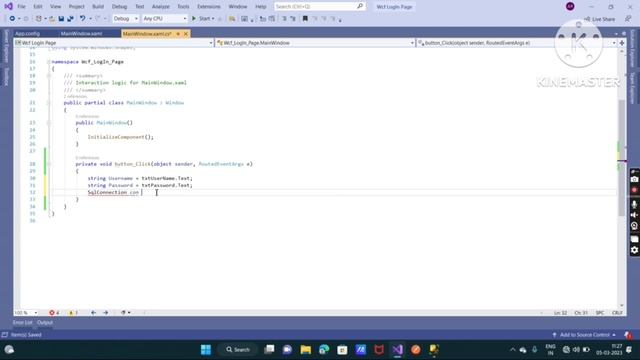Click the Visual Studio search box

[x=319, y=7]
